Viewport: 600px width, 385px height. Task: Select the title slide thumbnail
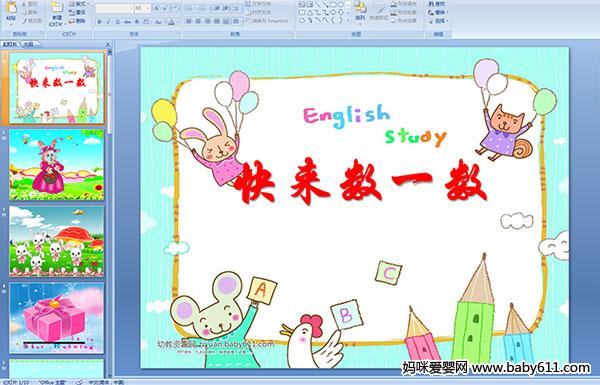(57, 88)
